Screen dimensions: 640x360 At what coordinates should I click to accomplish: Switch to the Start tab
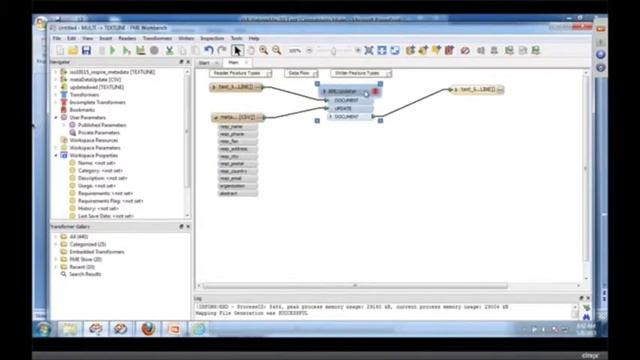[x=204, y=63]
